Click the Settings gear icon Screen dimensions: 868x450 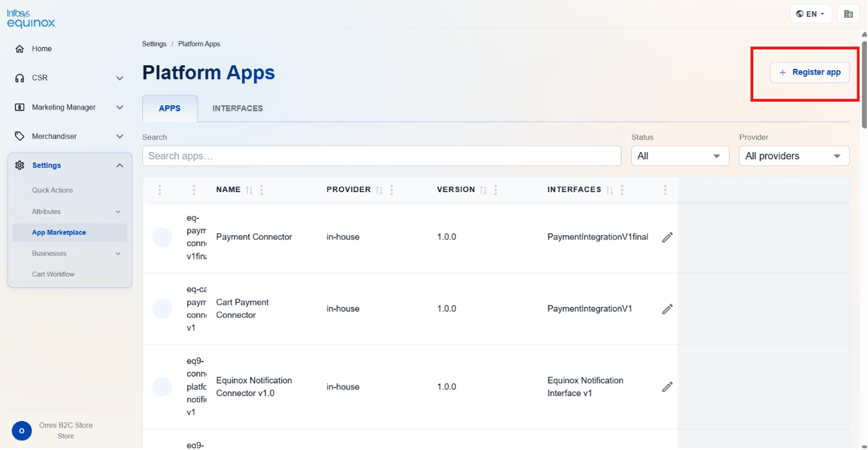pos(19,165)
